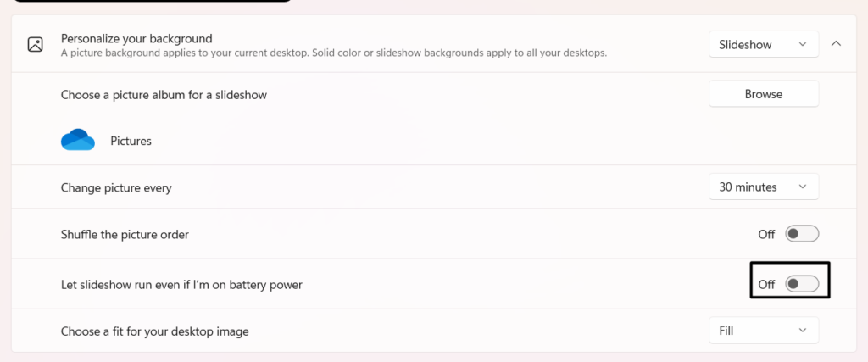Click the Personalize your background heading

coord(136,39)
